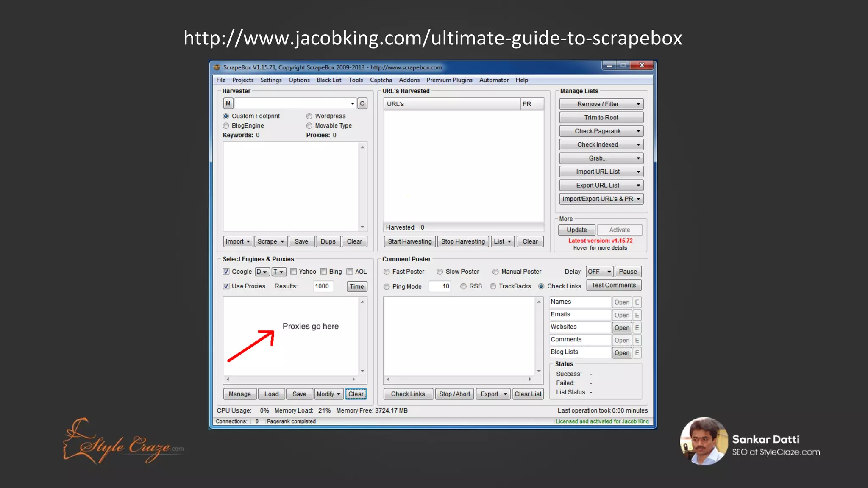The height and width of the screenshot is (488, 868).
Task: Select Fast Poster mode
Action: point(387,272)
